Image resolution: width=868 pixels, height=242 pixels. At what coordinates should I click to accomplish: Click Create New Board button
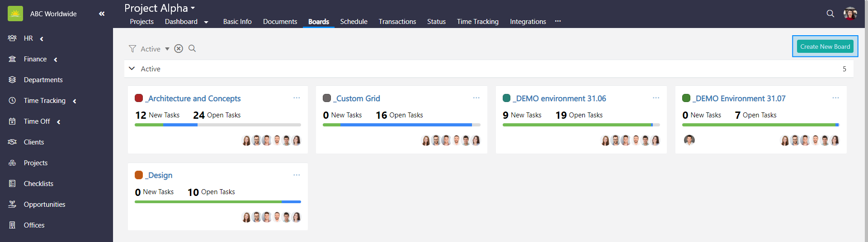tap(825, 47)
